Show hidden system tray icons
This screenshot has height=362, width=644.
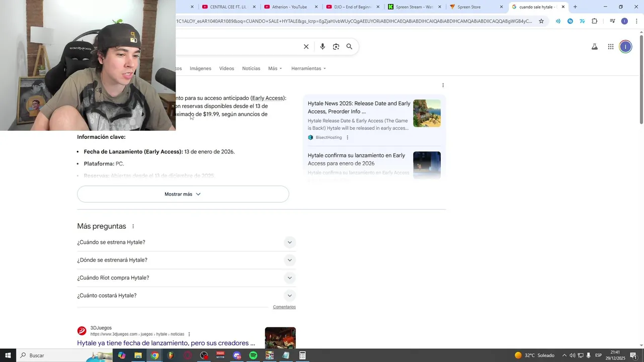click(564, 355)
